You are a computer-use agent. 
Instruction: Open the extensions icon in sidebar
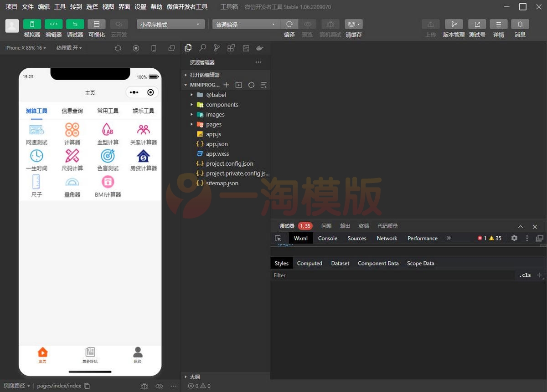[x=231, y=48]
